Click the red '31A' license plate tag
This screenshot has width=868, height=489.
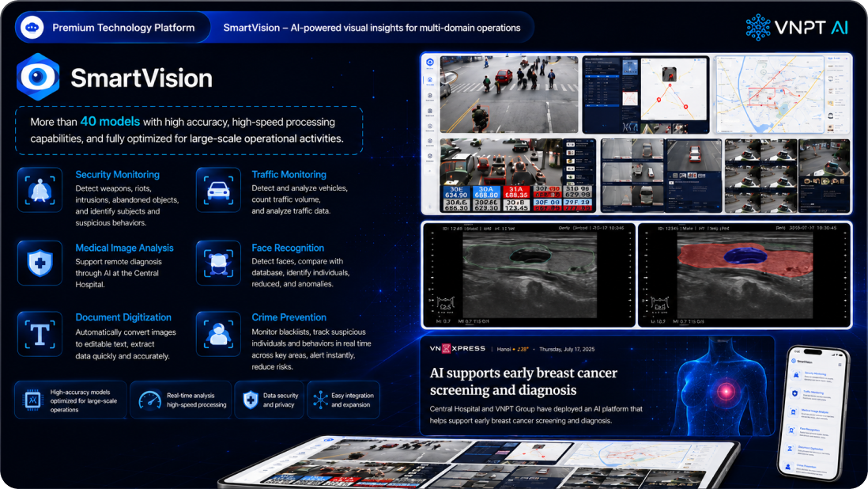coord(516,191)
